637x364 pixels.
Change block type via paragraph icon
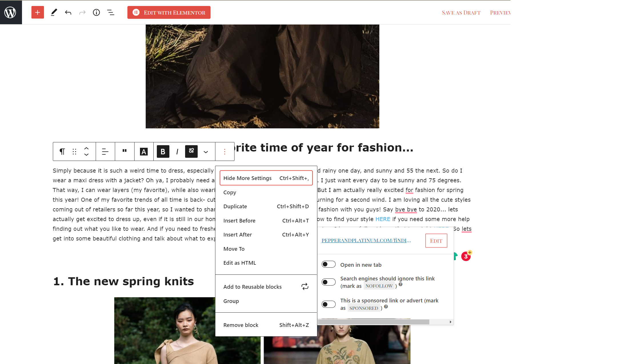pyautogui.click(x=62, y=151)
